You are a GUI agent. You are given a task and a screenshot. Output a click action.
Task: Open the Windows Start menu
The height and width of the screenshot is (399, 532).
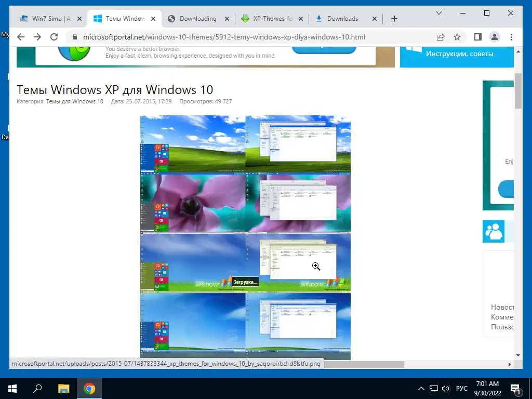12,389
